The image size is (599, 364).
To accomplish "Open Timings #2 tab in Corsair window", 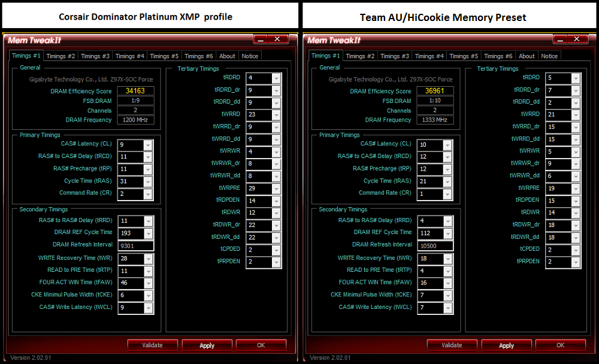I will [60, 56].
